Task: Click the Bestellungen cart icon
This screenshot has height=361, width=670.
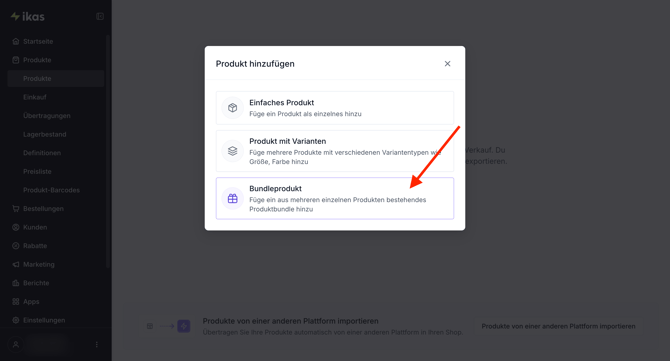Action: [16, 208]
